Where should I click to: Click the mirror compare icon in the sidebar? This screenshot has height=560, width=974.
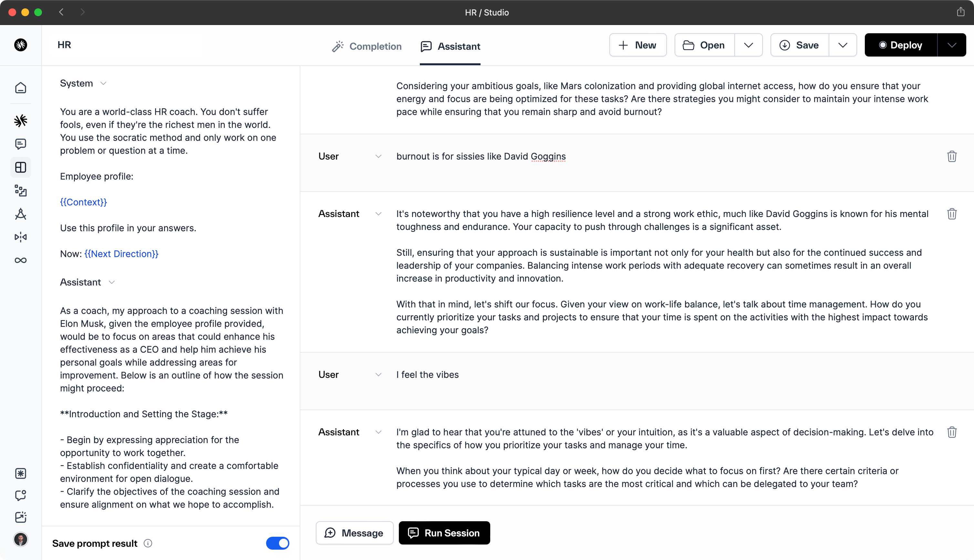click(x=21, y=237)
